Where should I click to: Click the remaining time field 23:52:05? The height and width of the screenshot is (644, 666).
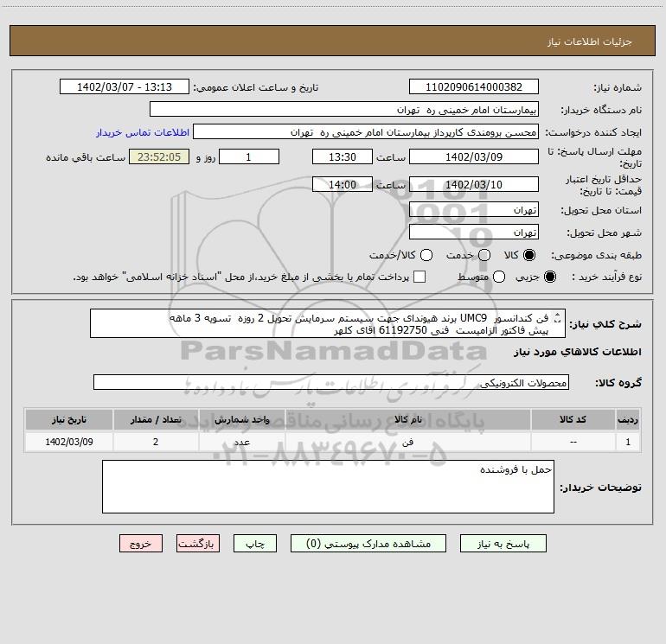159,156
